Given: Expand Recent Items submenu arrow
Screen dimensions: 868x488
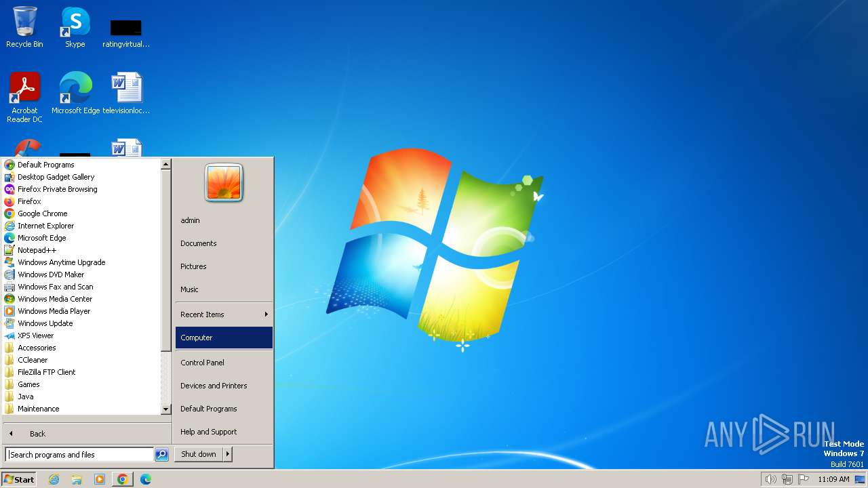Looking at the screenshot, I should 267,314.
